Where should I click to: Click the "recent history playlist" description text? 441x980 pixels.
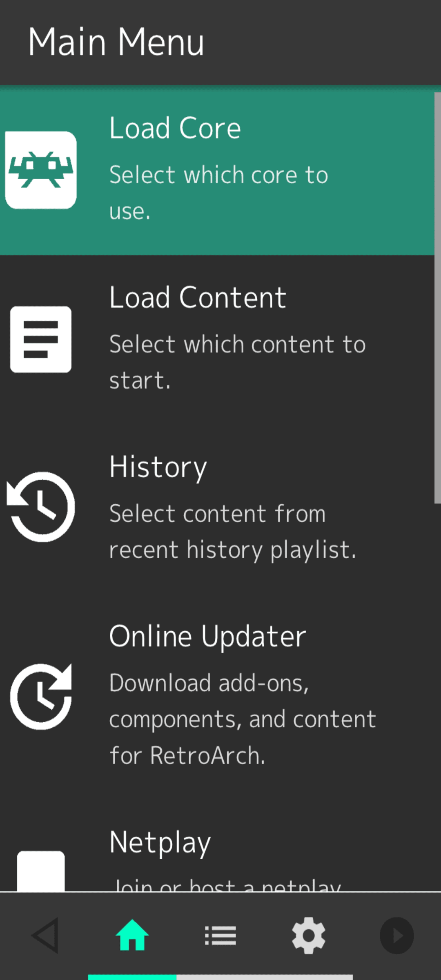point(233,549)
